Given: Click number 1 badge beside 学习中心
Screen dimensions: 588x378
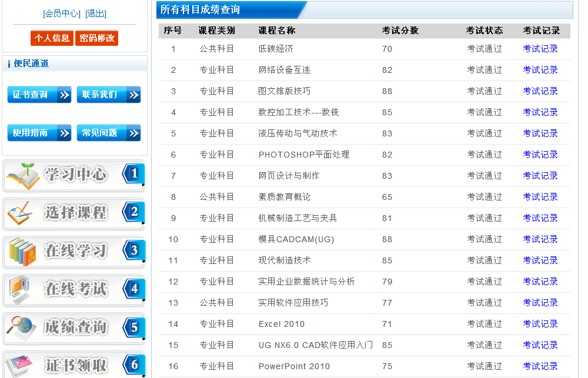Looking at the screenshot, I should [x=134, y=174].
